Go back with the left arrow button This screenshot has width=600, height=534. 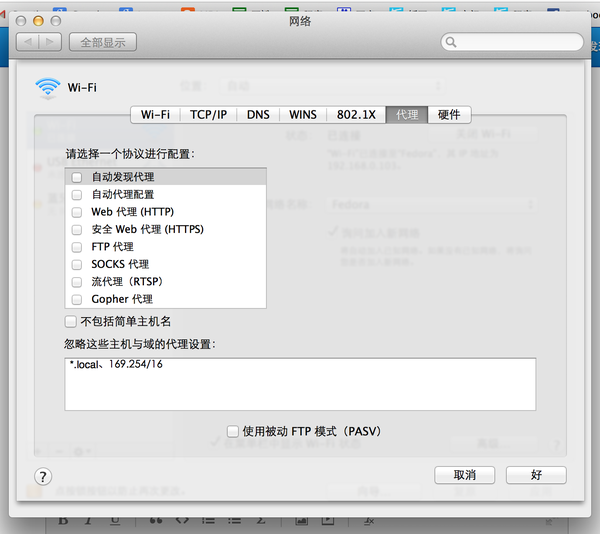28,42
